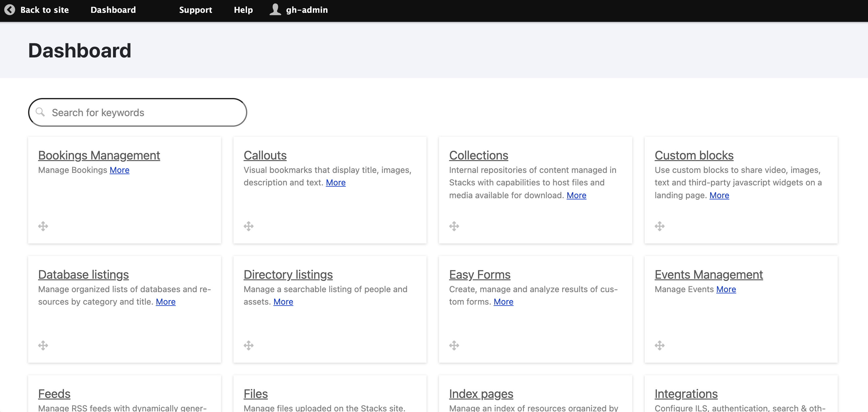This screenshot has width=868, height=412.
Task: Click move handle on Bookings Management card
Action: [x=43, y=226]
